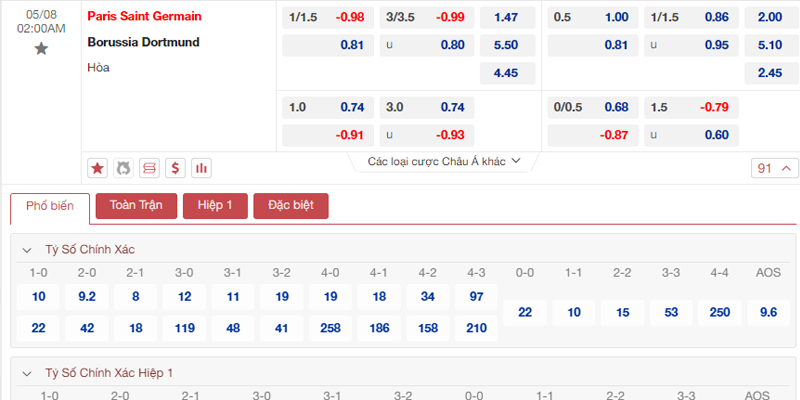
Task: Pick over 3/3.5 odds -0.99
Action: pyautogui.click(x=427, y=17)
